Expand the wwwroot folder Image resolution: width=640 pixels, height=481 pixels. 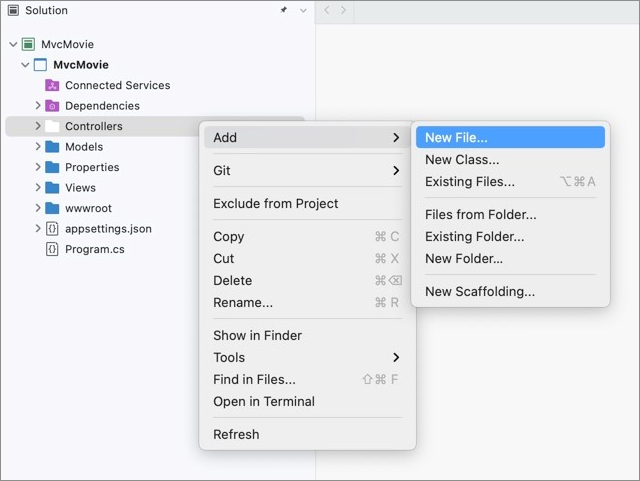38,208
